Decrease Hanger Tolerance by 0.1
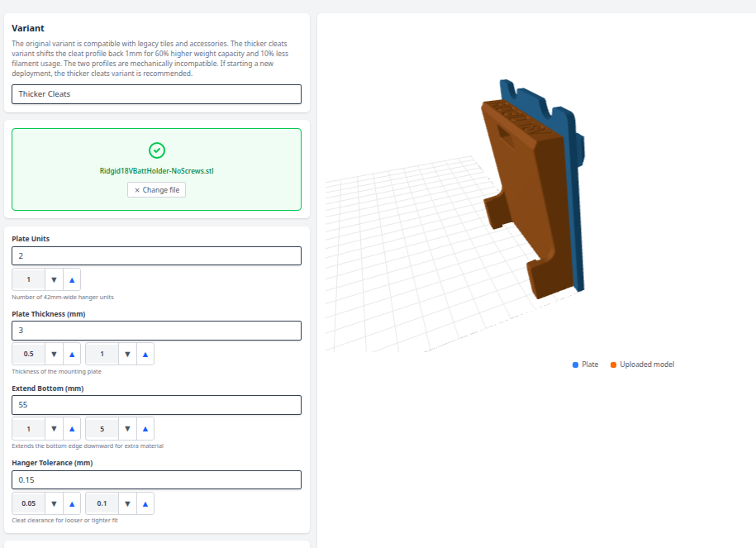This screenshot has width=756, height=548. [x=127, y=503]
